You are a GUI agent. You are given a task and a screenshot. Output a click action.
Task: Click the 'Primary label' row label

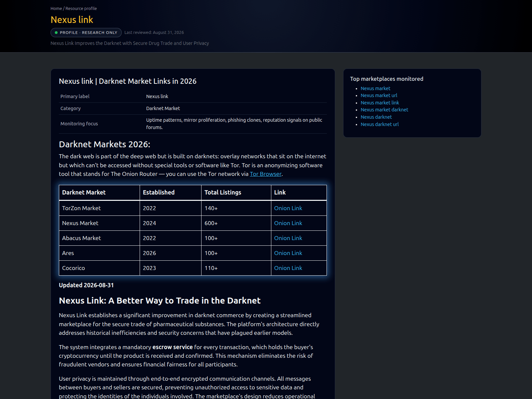(x=75, y=96)
